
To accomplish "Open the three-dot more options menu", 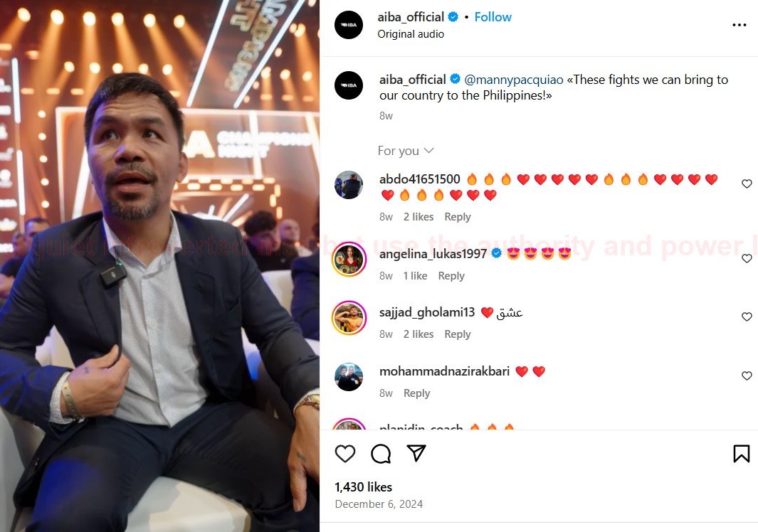I will [x=739, y=25].
